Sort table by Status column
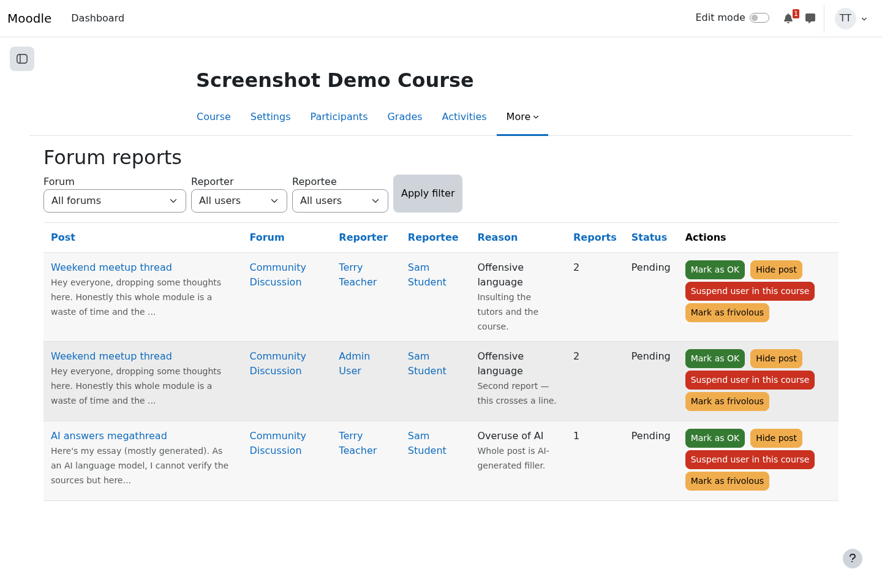The width and height of the screenshot is (882, 588). click(649, 238)
